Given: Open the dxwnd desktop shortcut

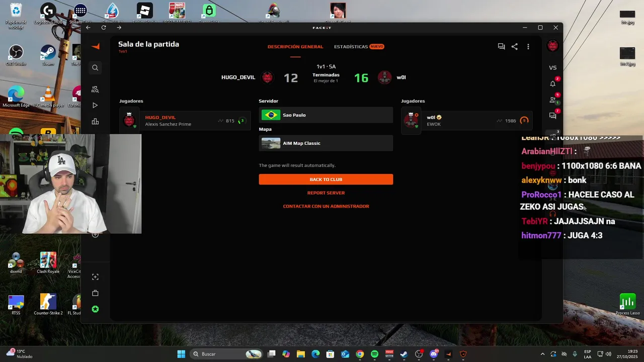Looking at the screenshot, I should 16,263.
